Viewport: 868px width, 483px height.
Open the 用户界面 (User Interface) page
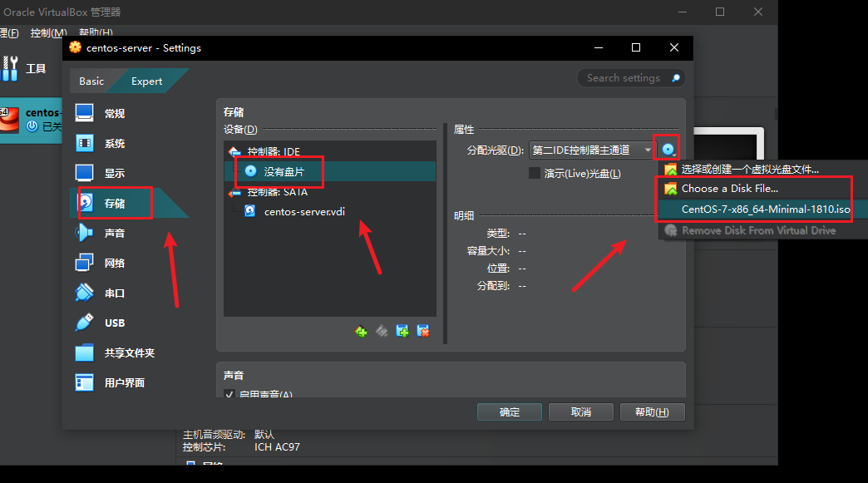[110, 382]
